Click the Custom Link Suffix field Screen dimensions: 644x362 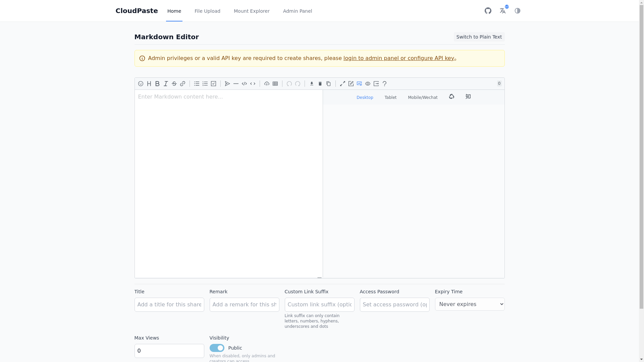pyautogui.click(x=320, y=305)
